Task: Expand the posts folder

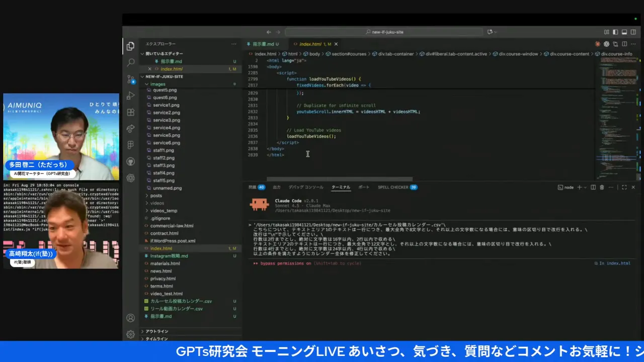Action: coord(156,196)
